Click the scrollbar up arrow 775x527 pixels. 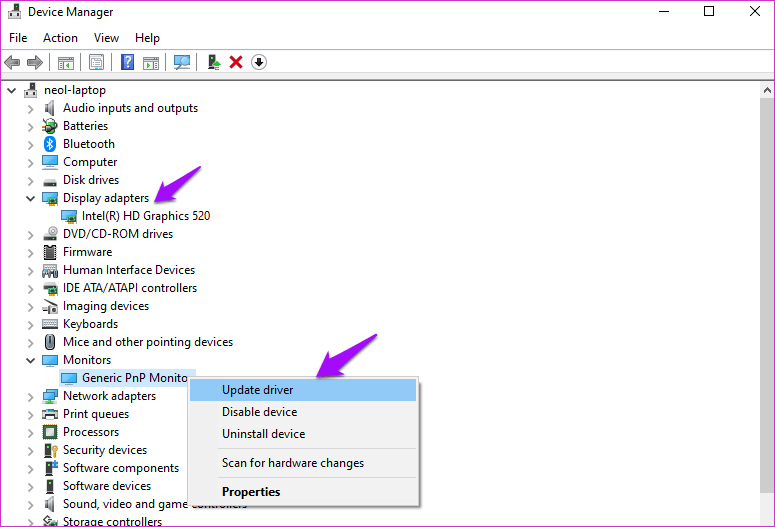point(767,90)
